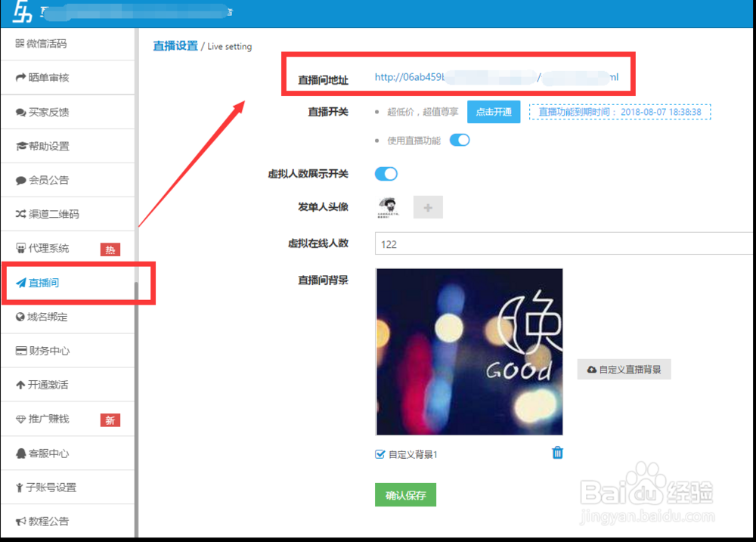Click the plus icon to add avatar
Image resolution: width=756 pixels, height=542 pixels.
point(428,206)
